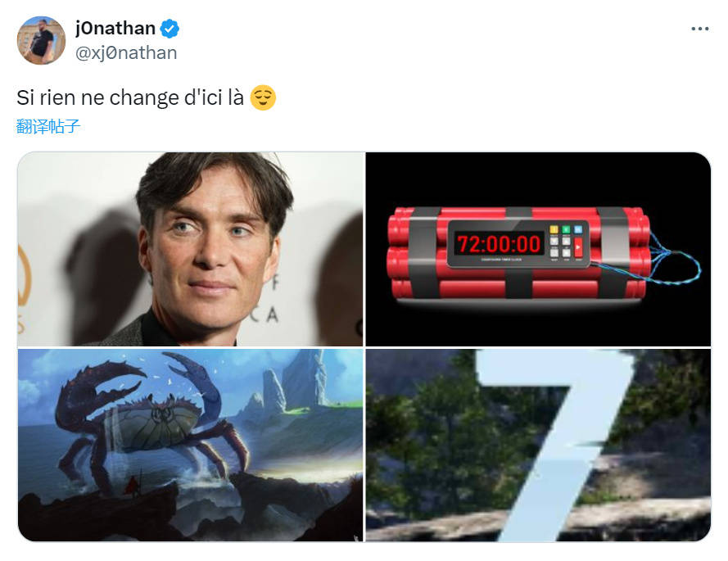
Task: Open j0nathan's round profile avatar
Action: (x=41, y=40)
